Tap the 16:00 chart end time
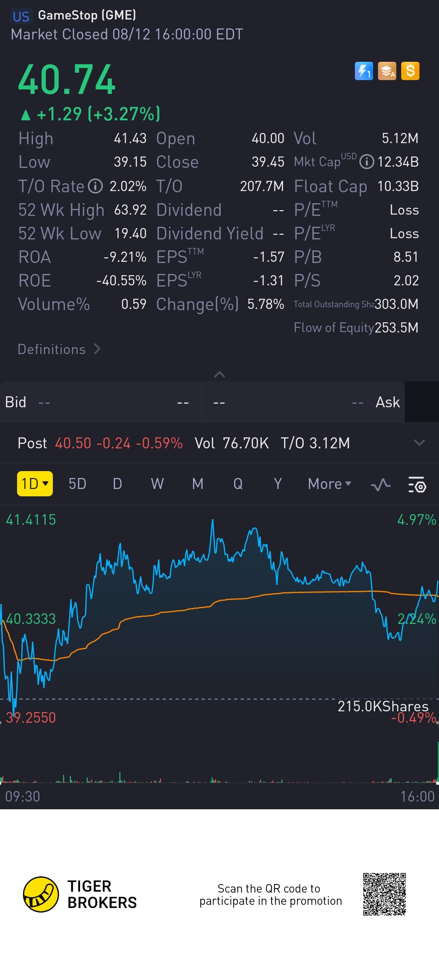Image resolution: width=439 pixels, height=980 pixels. pyautogui.click(x=417, y=797)
